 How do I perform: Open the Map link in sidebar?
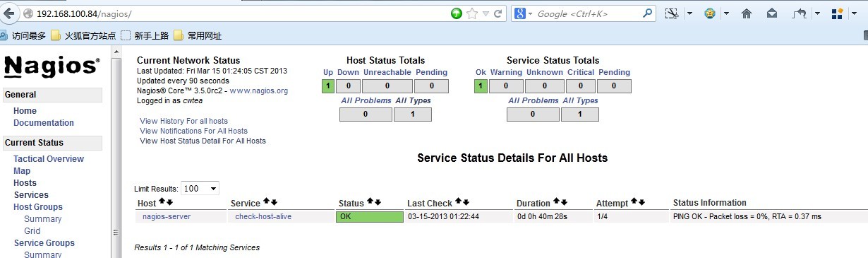[x=22, y=171]
